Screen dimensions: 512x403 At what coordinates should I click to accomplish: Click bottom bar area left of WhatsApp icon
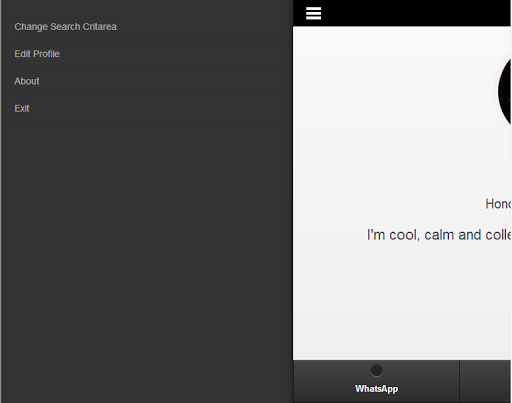click(330, 381)
